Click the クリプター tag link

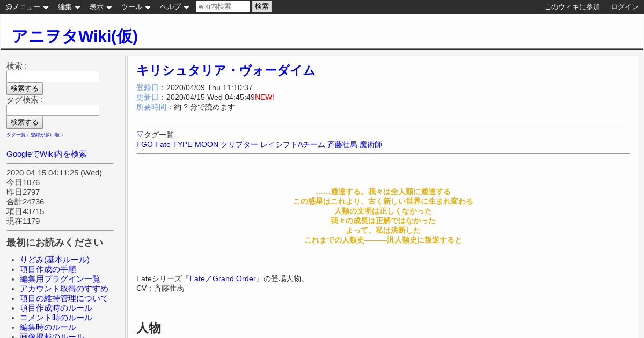pos(239,144)
